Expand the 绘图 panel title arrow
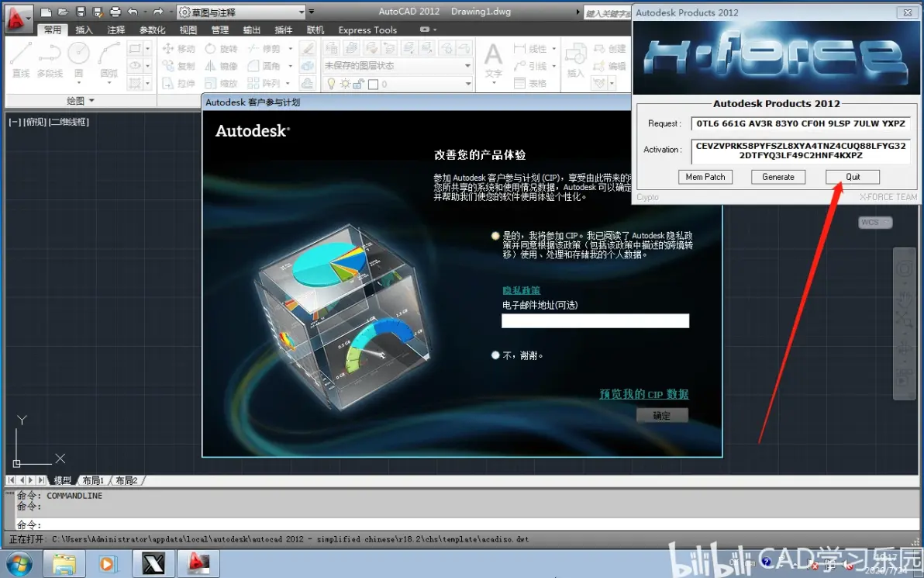The width and height of the screenshot is (924, 578). tap(91, 101)
